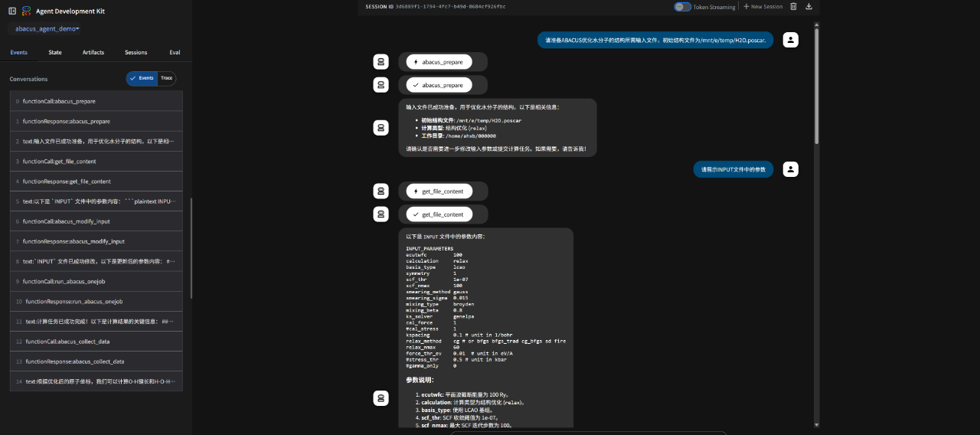Open the abacus_agent_demo app dropdown
This screenshot has width=980, height=435.
[x=47, y=28]
